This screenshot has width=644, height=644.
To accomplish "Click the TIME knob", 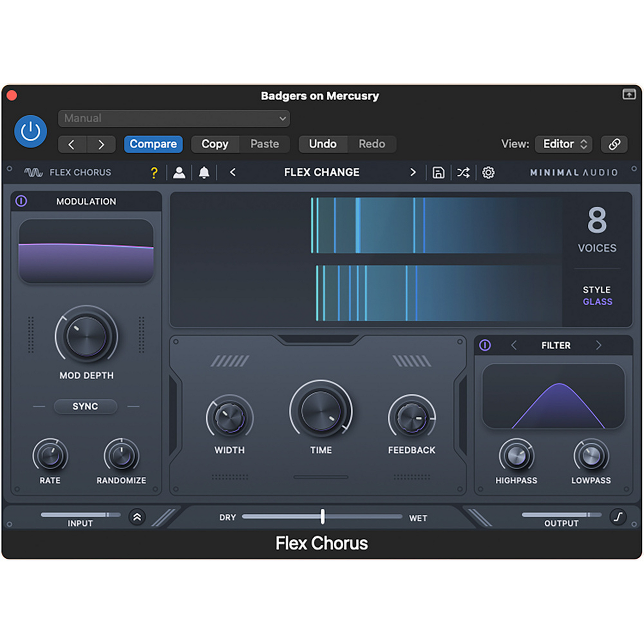I will [321, 411].
